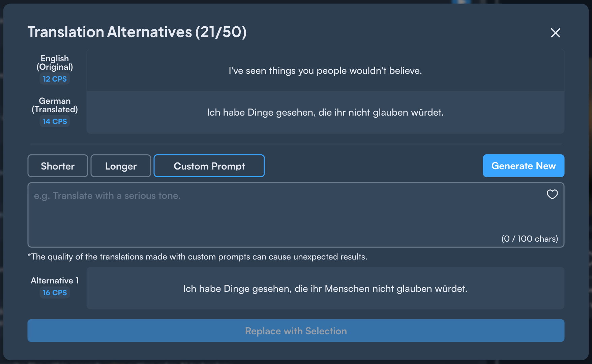Switch to Custom Prompt mode

coord(209,166)
